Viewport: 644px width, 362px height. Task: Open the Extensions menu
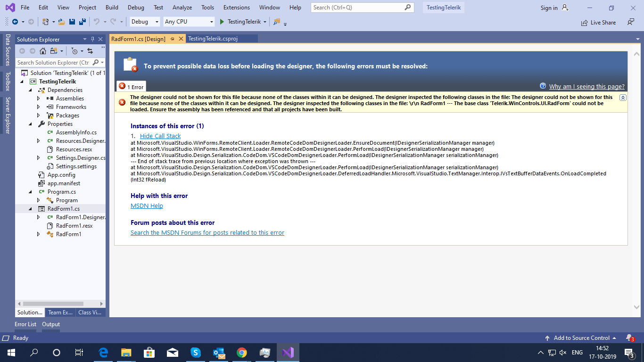pyautogui.click(x=237, y=8)
